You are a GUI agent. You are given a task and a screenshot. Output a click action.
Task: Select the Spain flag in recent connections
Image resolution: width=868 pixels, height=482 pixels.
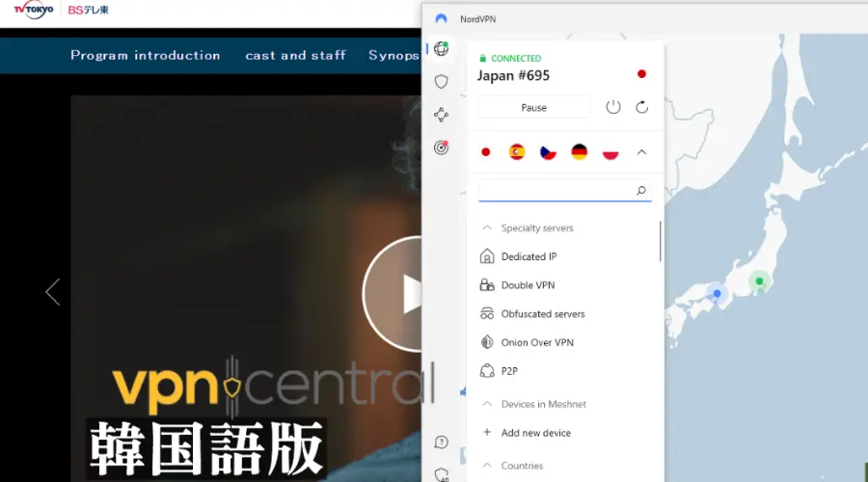[517, 151]
